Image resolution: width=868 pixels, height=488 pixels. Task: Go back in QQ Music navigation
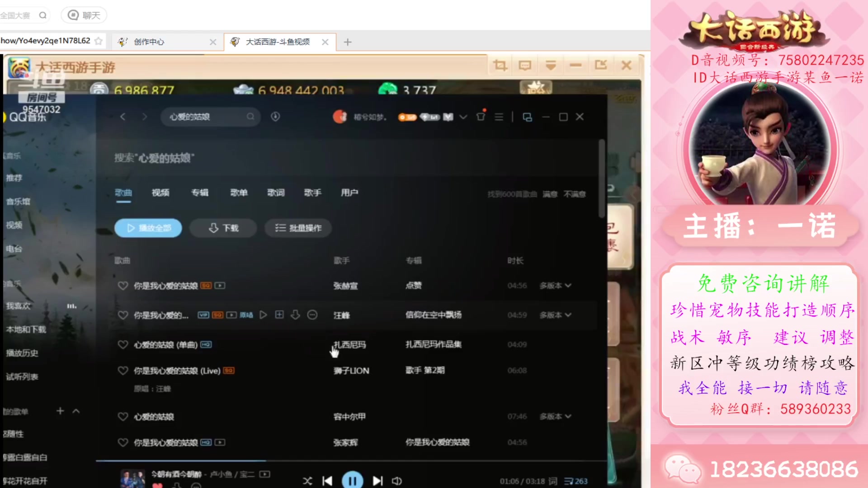click(123, 117)
